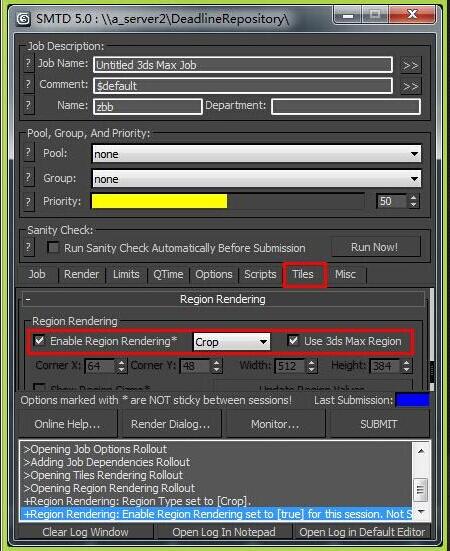Click the help '?' button beside Pool
The image size is (450, 551).
coord(28,153)
